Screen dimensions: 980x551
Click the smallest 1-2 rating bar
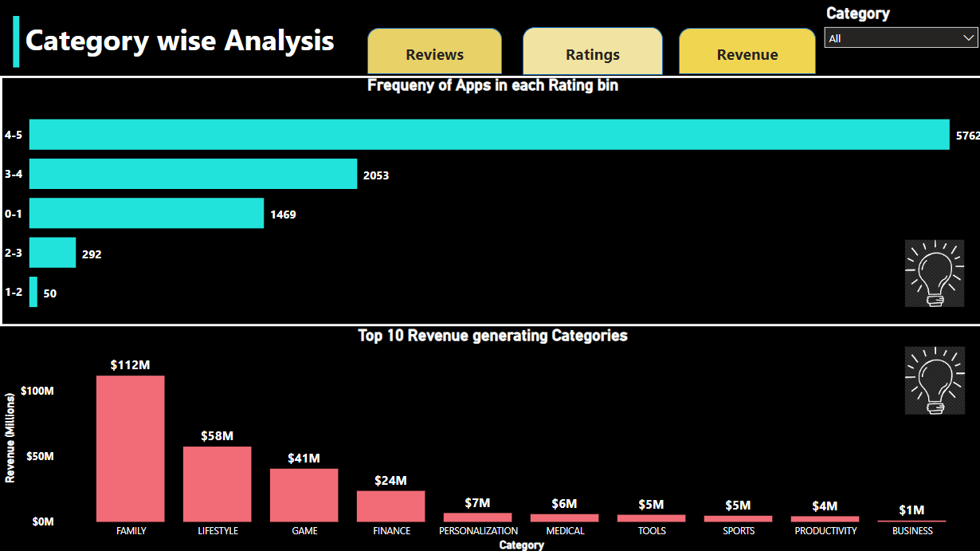[33, 293]
